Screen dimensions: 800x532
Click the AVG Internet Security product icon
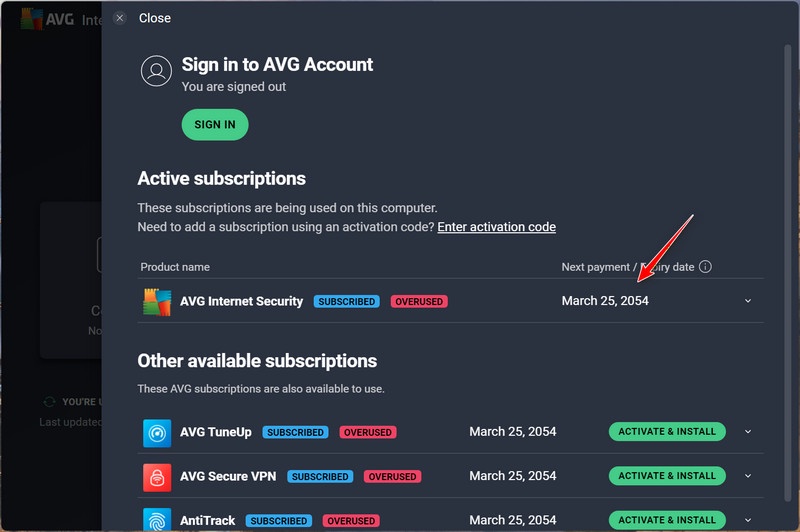click(x=156, y=301)
